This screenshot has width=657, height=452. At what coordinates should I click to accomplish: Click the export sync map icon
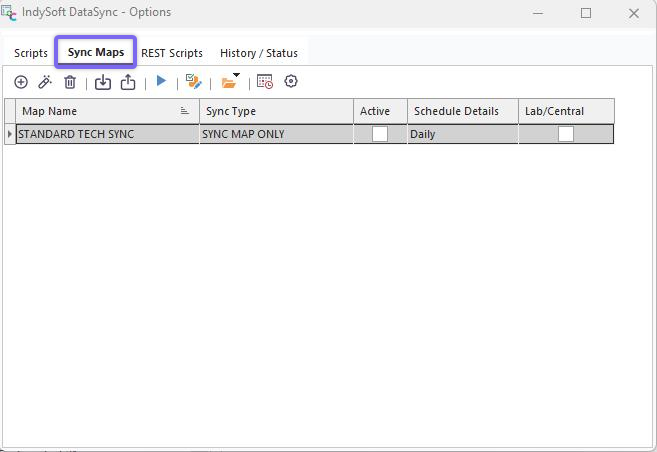click(128, 83)
